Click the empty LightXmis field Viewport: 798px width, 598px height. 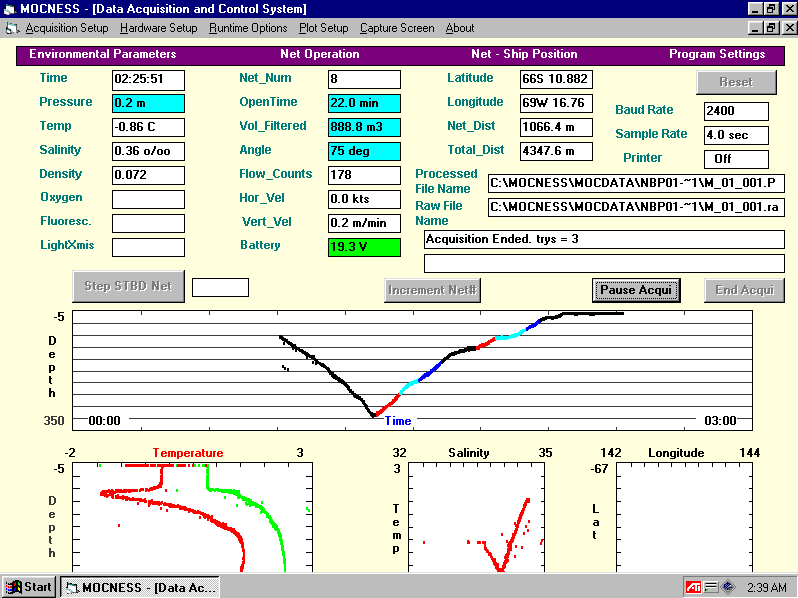pos(148,247)
